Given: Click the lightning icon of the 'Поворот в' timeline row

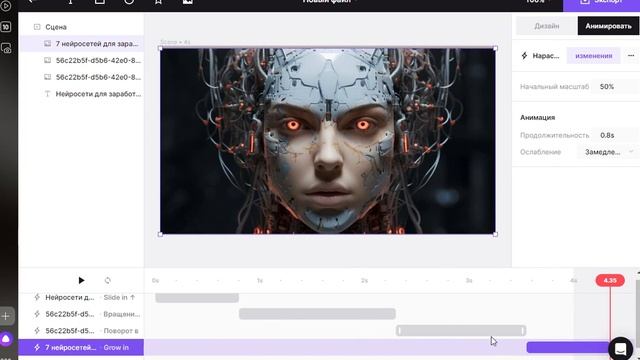Looking at the screenshot, I should pyautogui.click(x=37, y=331).
